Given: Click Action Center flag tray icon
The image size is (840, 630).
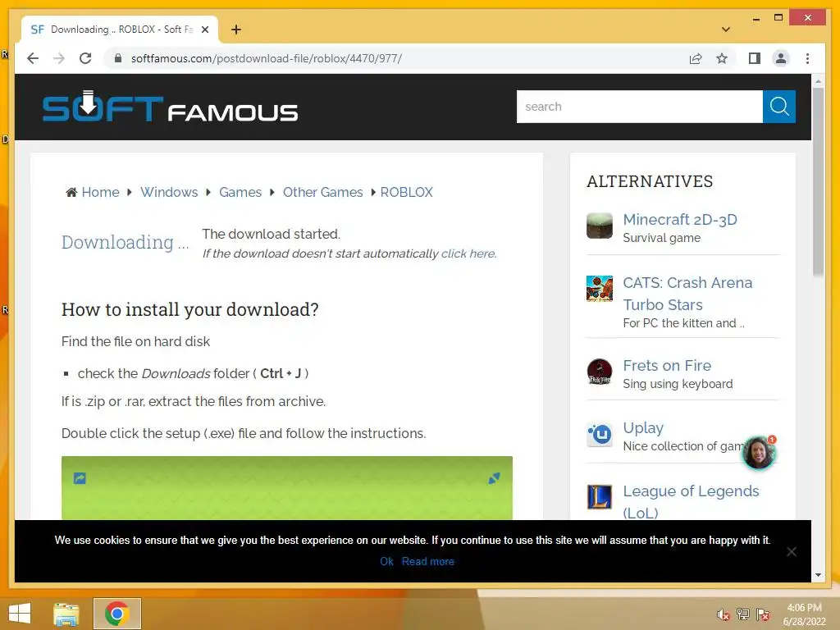Looking at the screenshot, I should point(762,614).
